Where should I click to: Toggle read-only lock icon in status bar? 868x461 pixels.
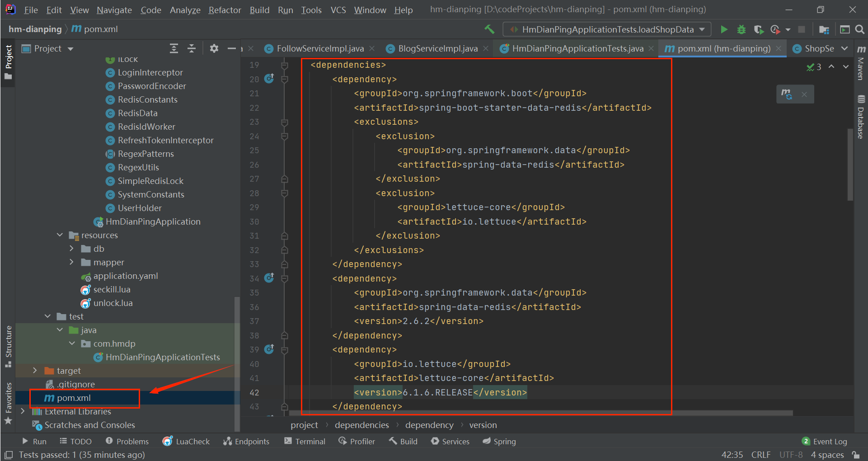coord(856,455)
